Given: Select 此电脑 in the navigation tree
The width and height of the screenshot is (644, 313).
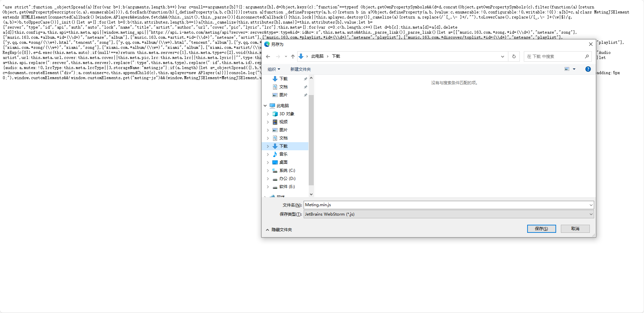Looking at the screenshot, I should click(282, 106).
